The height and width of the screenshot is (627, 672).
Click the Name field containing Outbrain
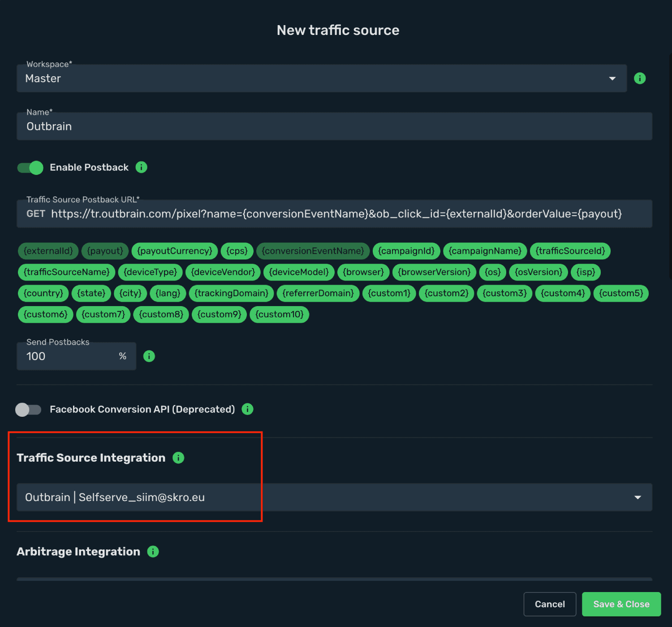(334, 126)
